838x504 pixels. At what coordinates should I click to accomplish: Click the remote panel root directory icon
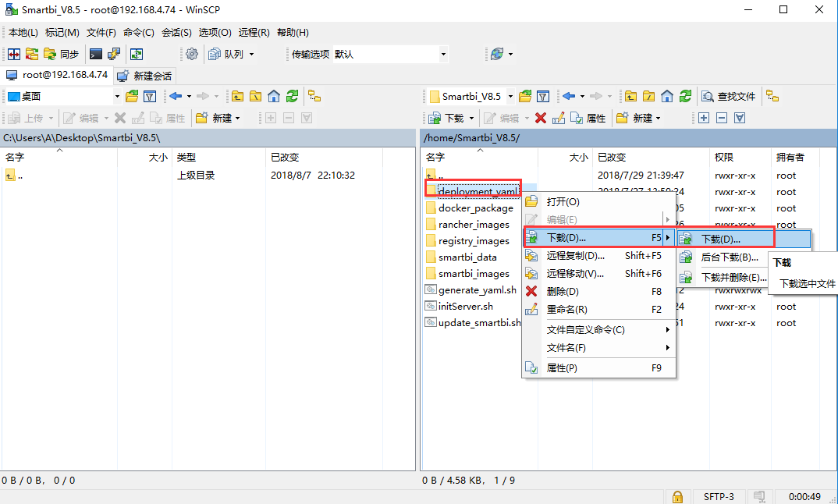(x=649, y=97)
